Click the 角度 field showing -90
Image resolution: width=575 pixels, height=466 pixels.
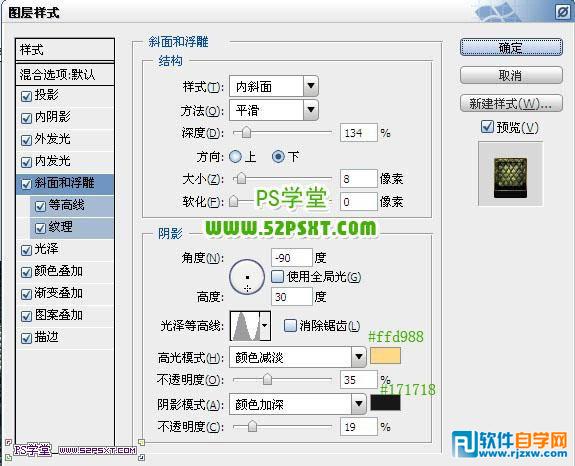point(292,257)
